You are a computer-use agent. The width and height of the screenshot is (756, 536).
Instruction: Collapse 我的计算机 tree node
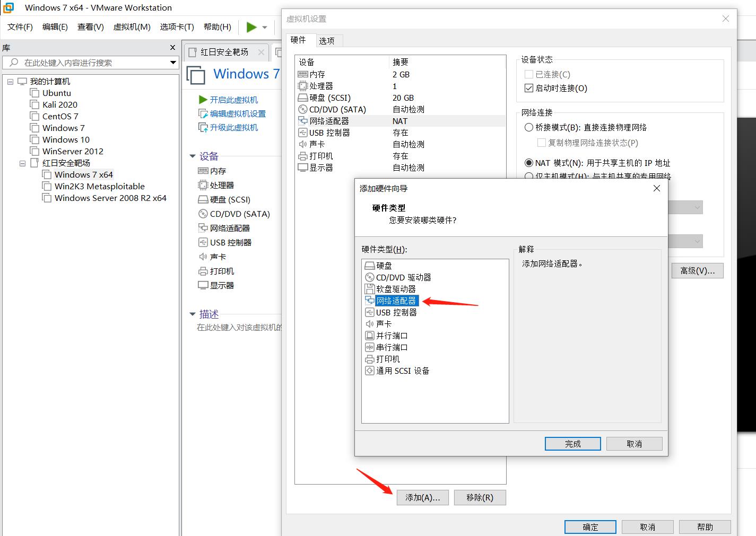tap(10, 82)
